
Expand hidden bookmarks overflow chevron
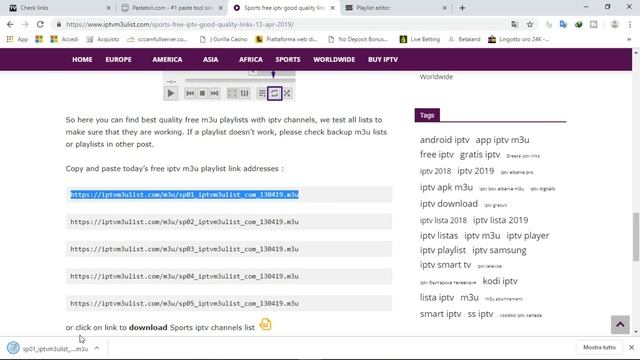pos(629,39)
